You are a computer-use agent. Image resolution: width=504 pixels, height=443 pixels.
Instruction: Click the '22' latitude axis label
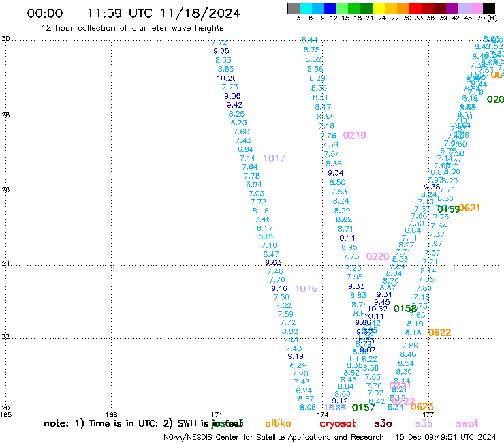coord(5,337)
